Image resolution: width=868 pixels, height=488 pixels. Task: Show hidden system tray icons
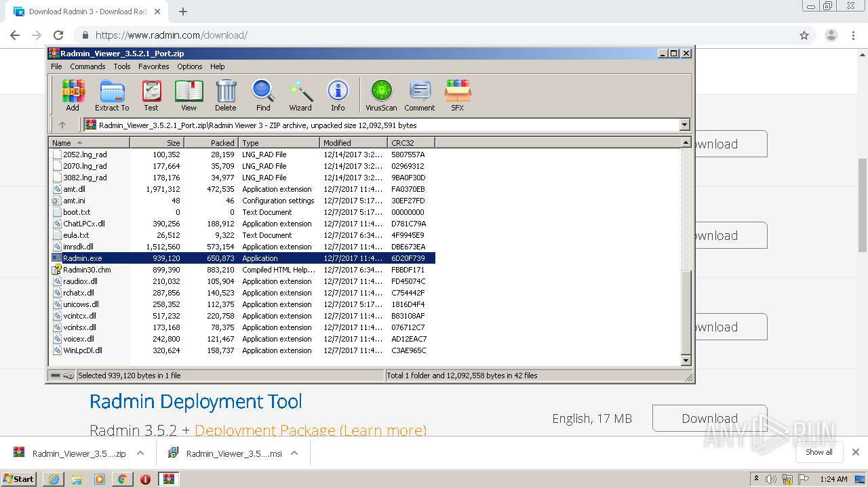(756, 479)
